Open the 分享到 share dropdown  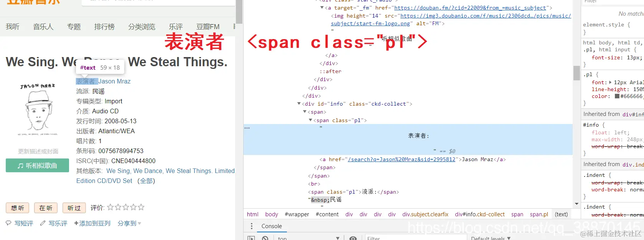point(129,223)
